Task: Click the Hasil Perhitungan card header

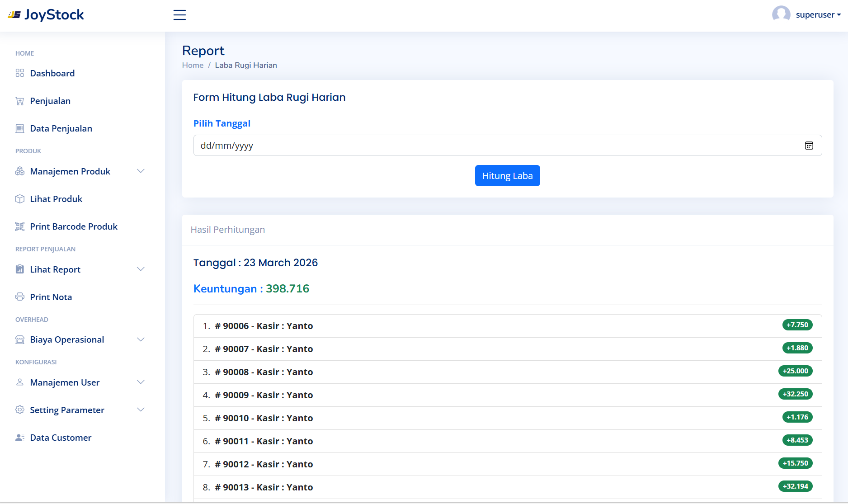Action: tap(508, 230)
